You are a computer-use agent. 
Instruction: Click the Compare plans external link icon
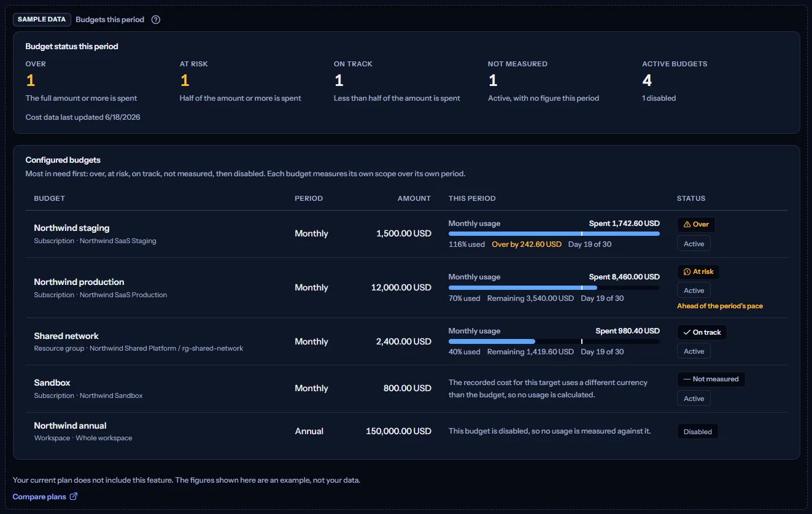pos(74,496)
